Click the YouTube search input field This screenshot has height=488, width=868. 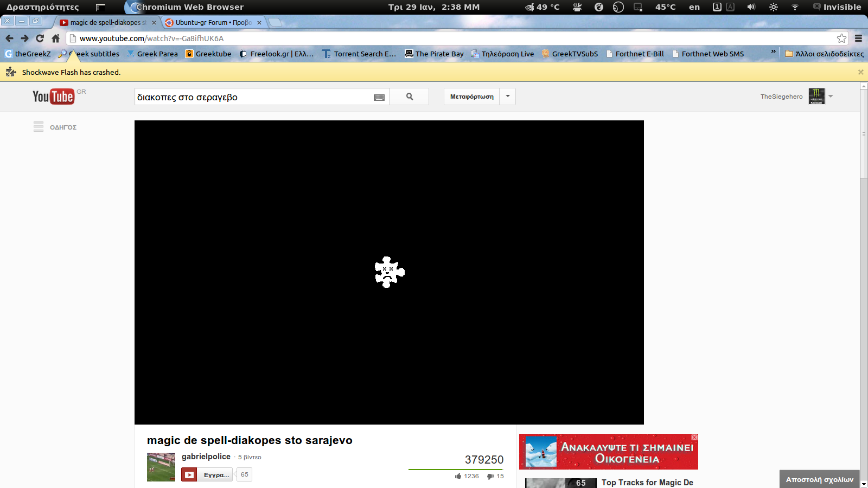252,97
